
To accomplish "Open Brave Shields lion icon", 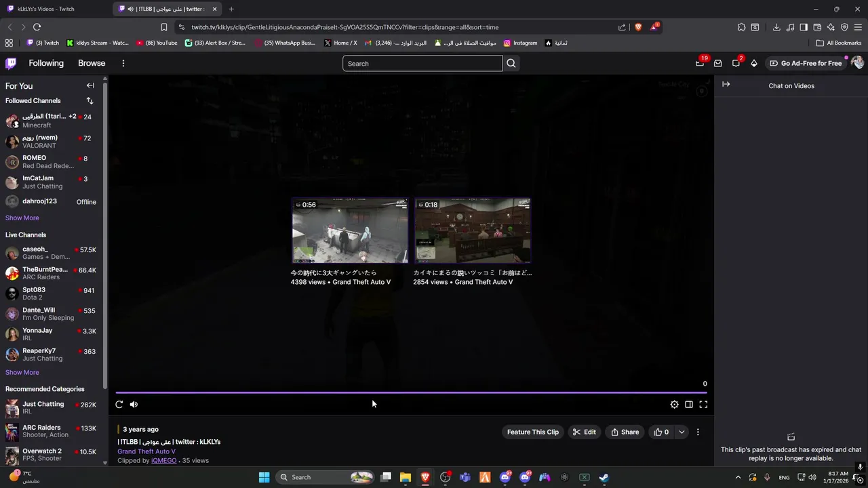I will (x=638, y=27).
